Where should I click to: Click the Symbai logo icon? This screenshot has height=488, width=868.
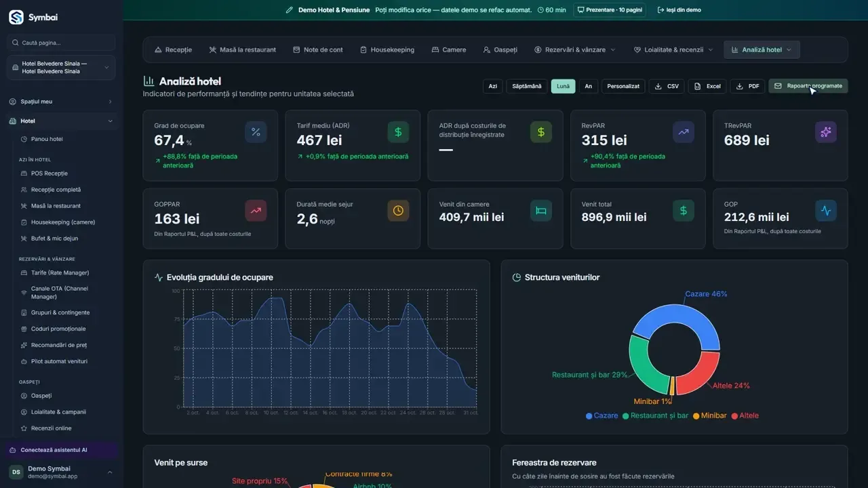tap(16, 18)
